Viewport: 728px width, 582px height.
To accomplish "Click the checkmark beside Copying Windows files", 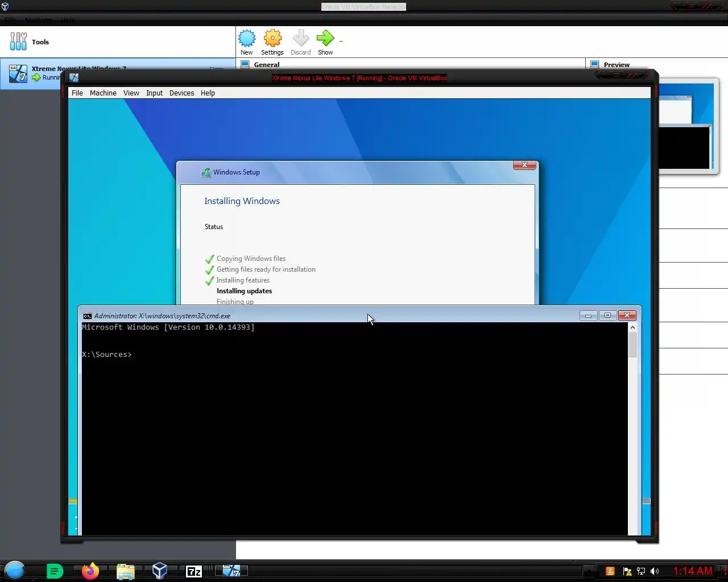I will coord(210,259).
